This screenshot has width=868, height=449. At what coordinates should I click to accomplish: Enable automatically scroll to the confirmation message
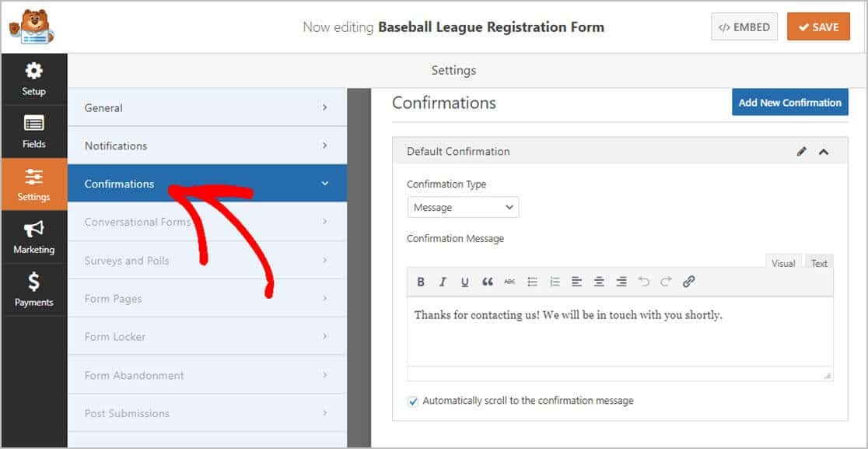[413, 401]
